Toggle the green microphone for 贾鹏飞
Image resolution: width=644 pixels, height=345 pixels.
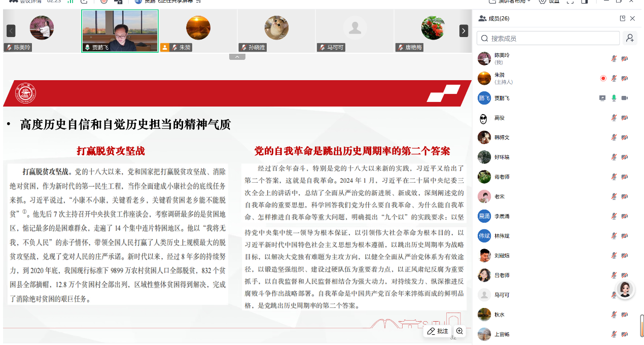pyautogui.click(x=614, y=98)
